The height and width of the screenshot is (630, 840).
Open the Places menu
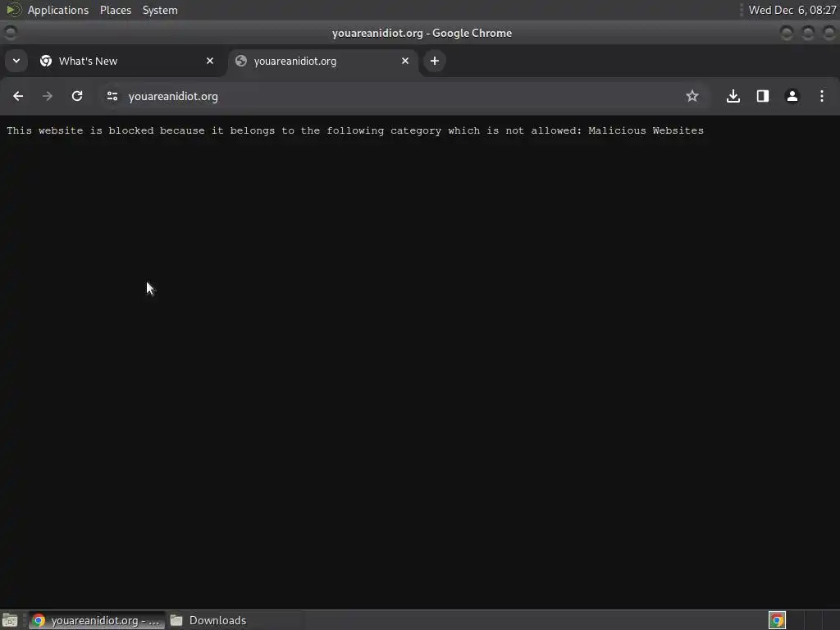(116, 10)
